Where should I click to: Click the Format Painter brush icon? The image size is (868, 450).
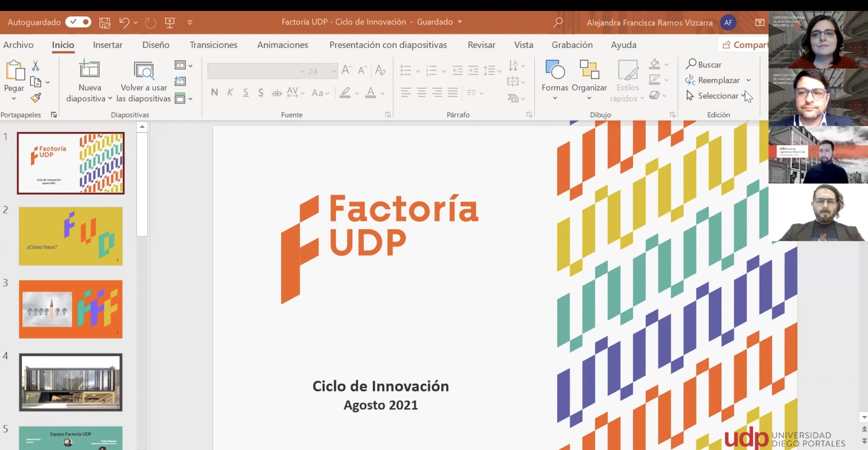[36, 98]
